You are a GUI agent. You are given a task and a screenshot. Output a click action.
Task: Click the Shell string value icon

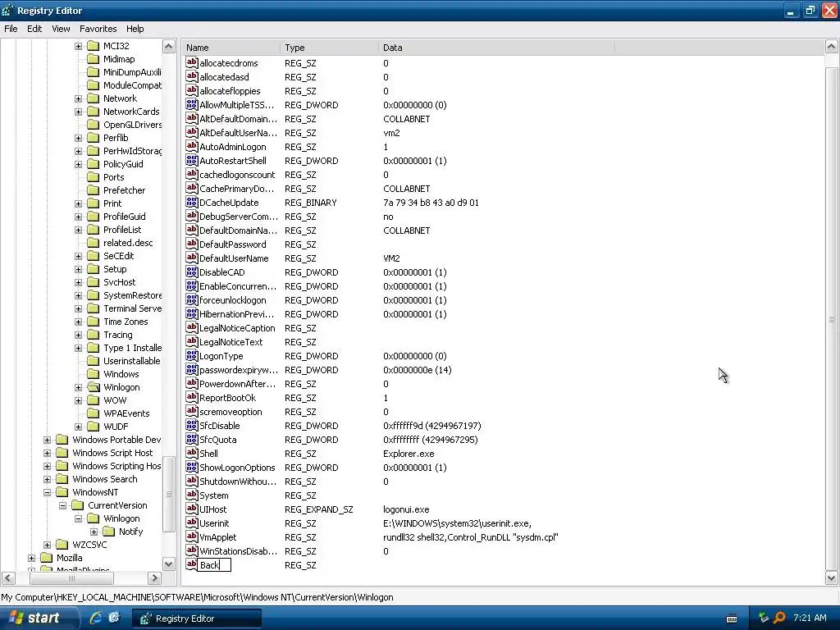(x=192, y=453)
